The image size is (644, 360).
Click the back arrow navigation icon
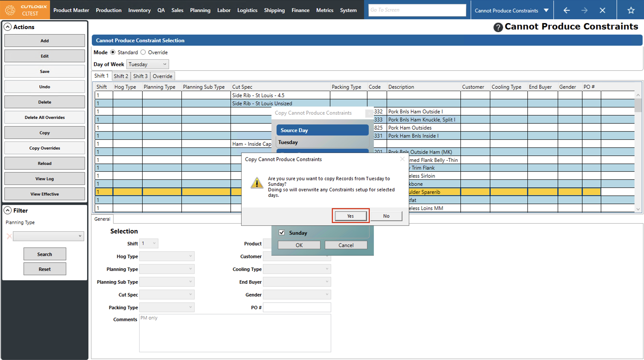point(567,10)
